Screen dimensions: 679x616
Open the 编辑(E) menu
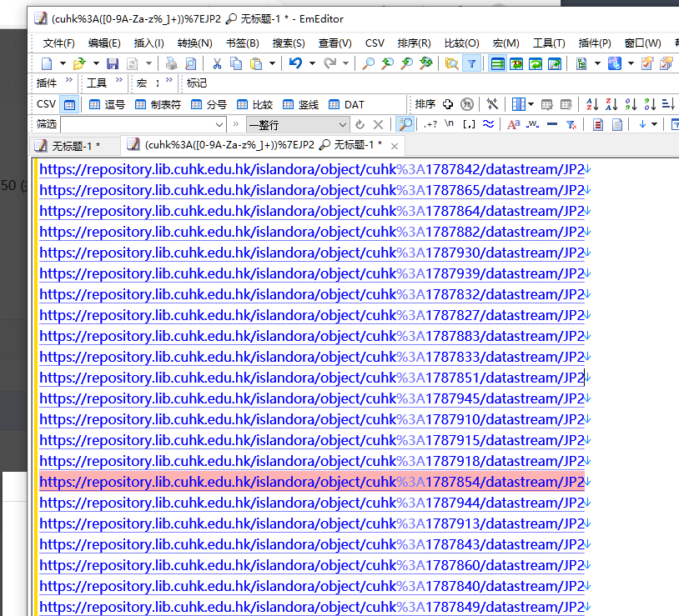pyautogui.click(x=104, y=43)
